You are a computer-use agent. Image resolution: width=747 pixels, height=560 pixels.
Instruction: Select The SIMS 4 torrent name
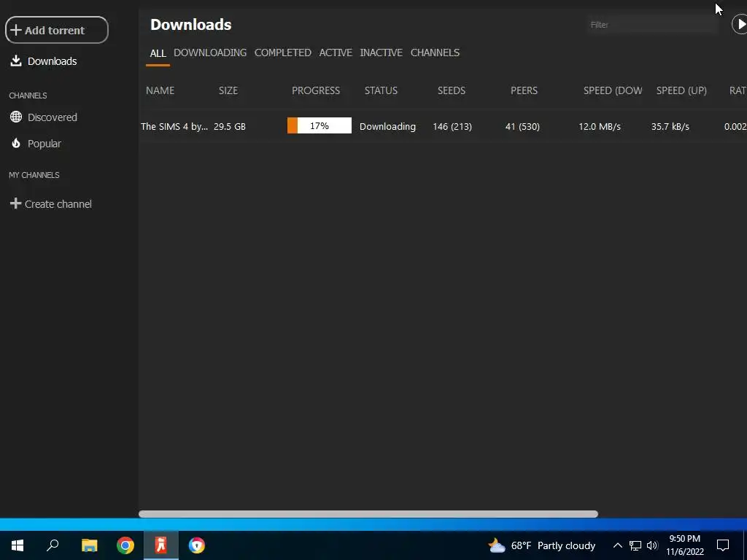click(174, 127)
